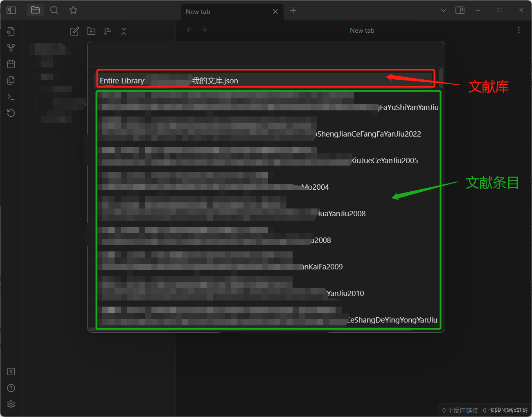Image resolution: width=532 pixels, height=417 pixels.
Task: Create a new note icon
Action: click(74, 31)
